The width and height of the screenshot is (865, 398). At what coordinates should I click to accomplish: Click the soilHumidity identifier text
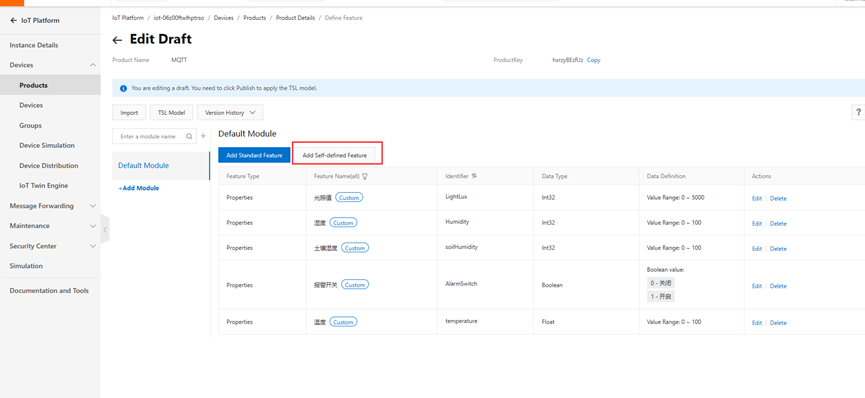pos(462,247)
